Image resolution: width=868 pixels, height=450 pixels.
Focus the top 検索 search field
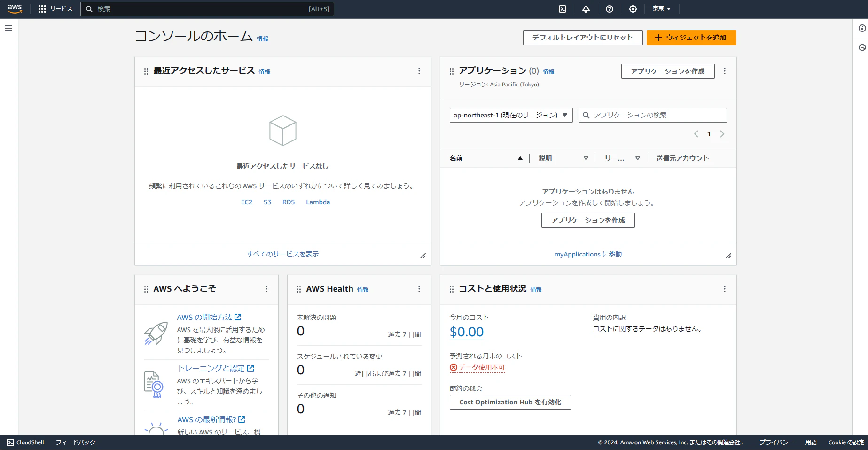(x=207, y=9)
